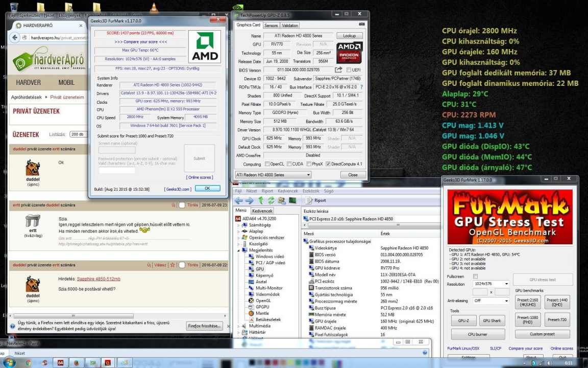Viewport: 588px width, 368px height.
Task: Click GPU-Z screenshot camera icon
Action: [361, 24]
